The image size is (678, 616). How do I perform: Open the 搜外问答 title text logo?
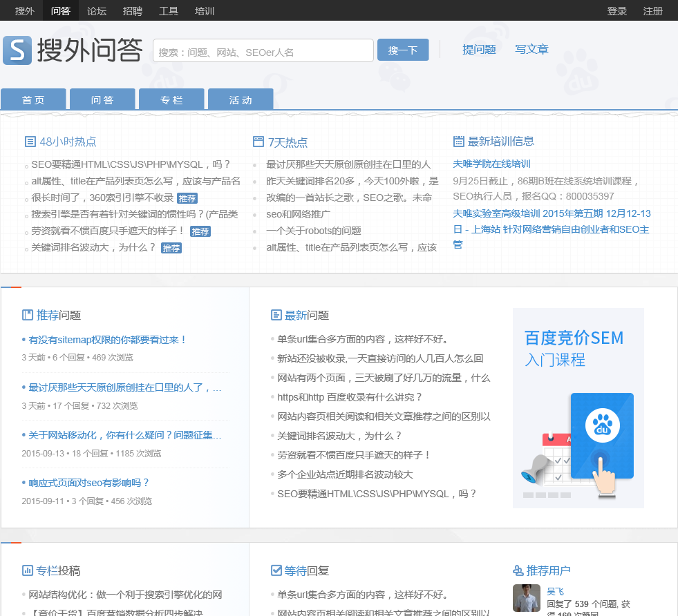[x=90, y=50]
